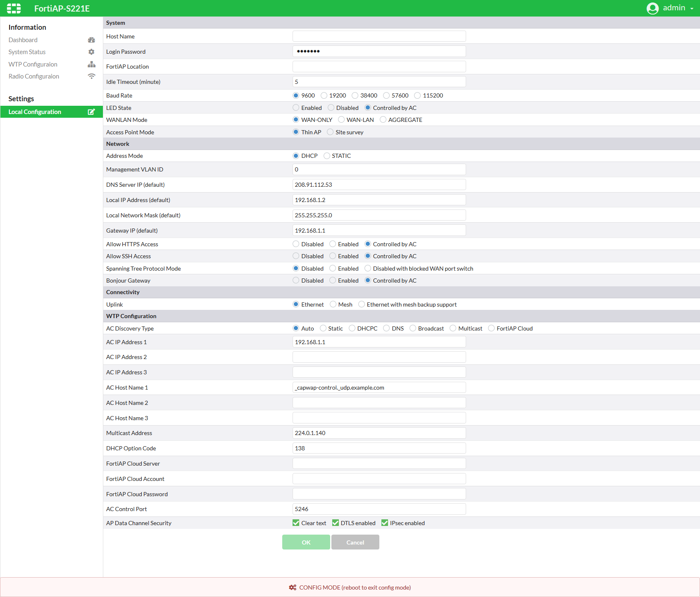Set Allow HTTPS Access to Enabled
The height and width of the screenshot is (597, 700).
(333, 244)
